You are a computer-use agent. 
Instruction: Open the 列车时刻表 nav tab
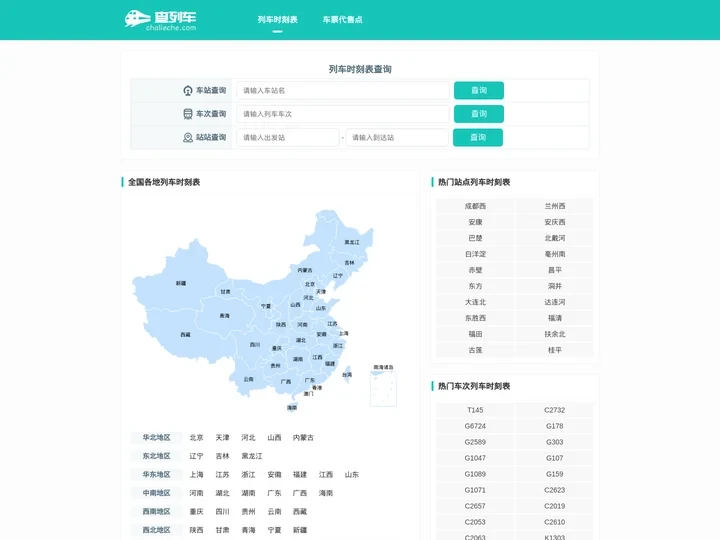point(277,20)
